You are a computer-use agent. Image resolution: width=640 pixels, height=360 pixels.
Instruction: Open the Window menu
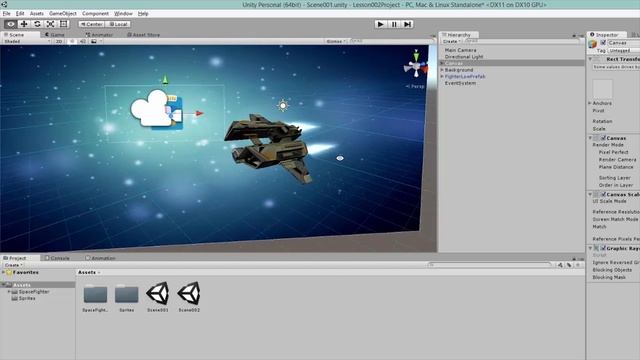(123, 13)
